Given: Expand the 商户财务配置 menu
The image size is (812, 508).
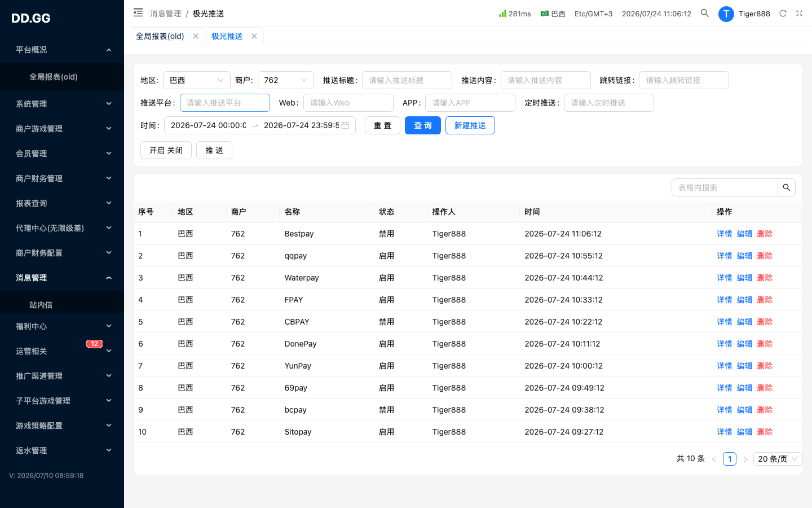Looking at the screenshot, I should pos(62,253).
